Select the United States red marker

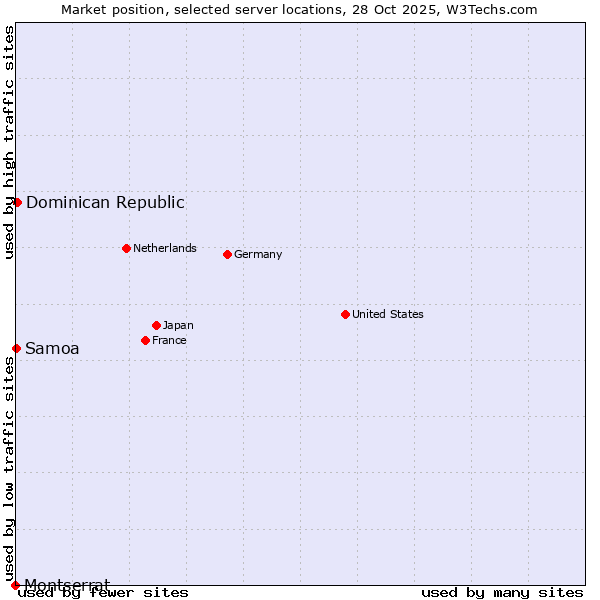point(345,314)
